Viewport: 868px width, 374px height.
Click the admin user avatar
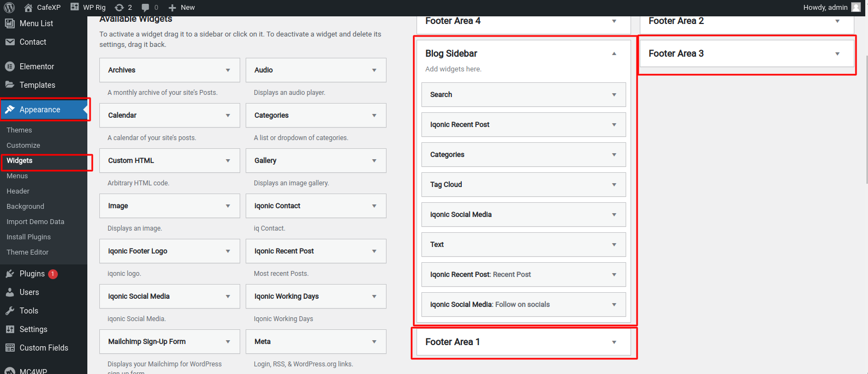[855, 7]
